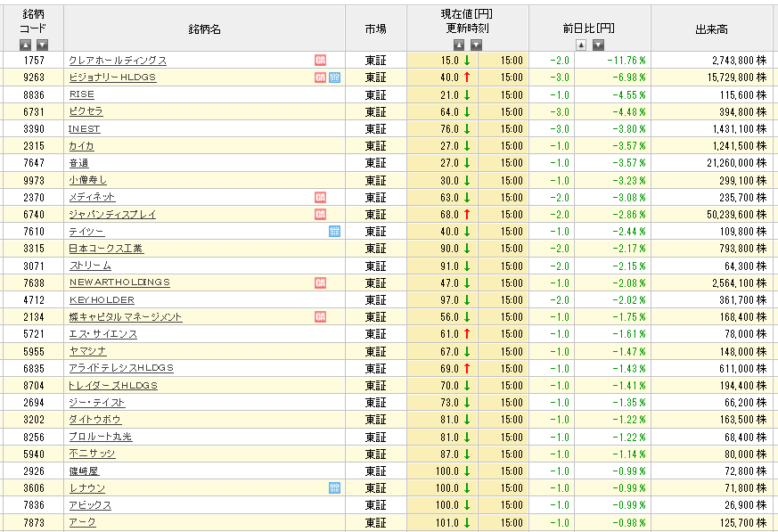Open the ジー・テイスト stock link
This screenshot has height=532, width=778.
pyautogui.click(x=96, y=403)
